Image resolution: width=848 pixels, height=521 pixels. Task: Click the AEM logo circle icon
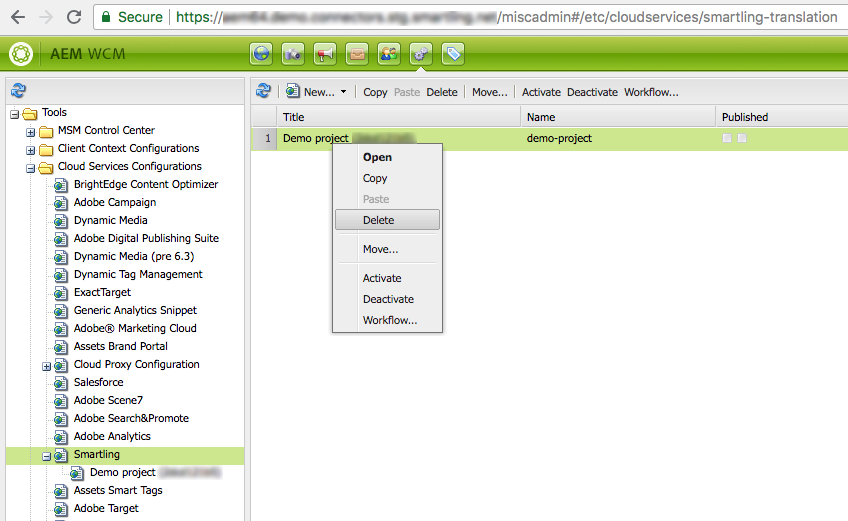click(21, 54)
